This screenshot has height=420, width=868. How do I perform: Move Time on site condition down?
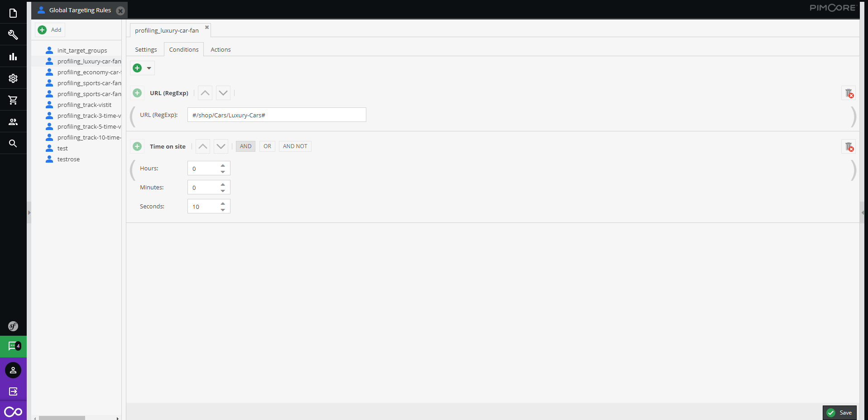pos(221,146)
